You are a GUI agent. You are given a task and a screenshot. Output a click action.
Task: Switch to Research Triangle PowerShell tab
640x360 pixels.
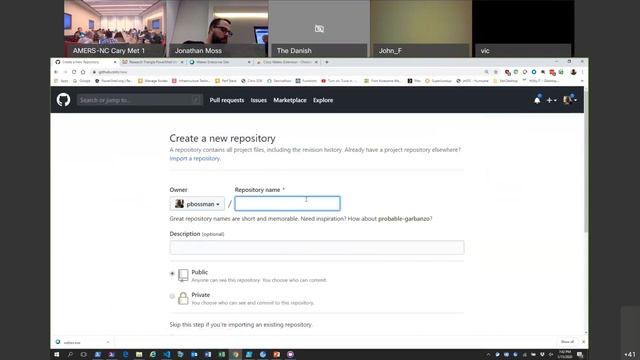[153, 62]
